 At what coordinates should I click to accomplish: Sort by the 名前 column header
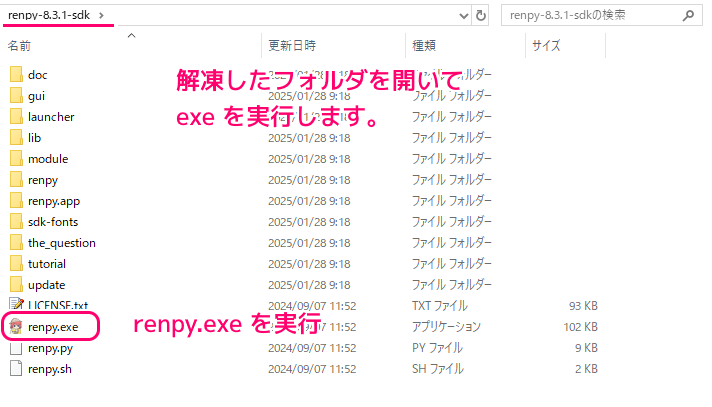tap(19, 45)
